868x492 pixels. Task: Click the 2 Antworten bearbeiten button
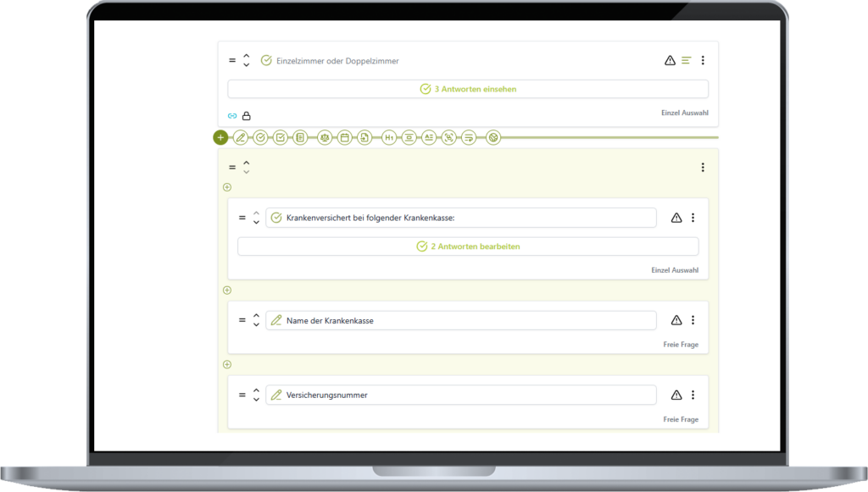468,246
